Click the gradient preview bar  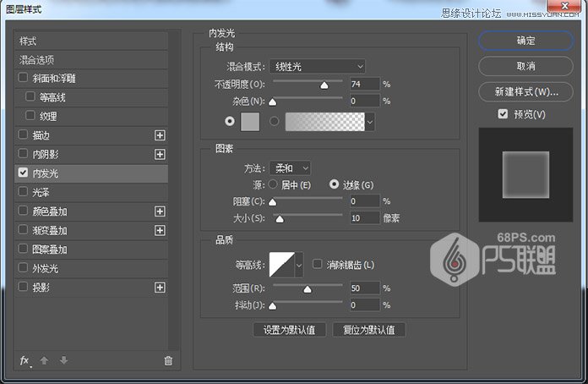pos(324,122)
